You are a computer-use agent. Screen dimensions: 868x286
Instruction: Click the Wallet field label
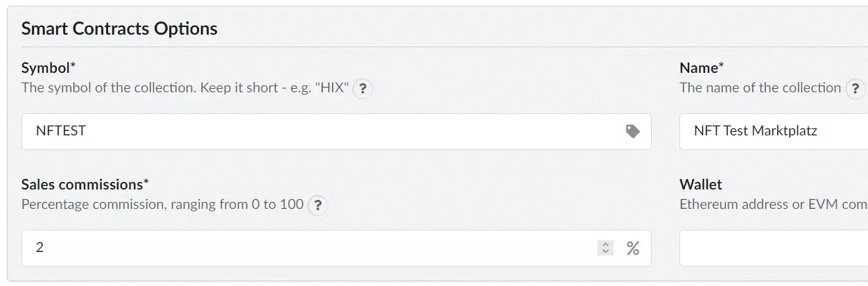click(701, 185)
